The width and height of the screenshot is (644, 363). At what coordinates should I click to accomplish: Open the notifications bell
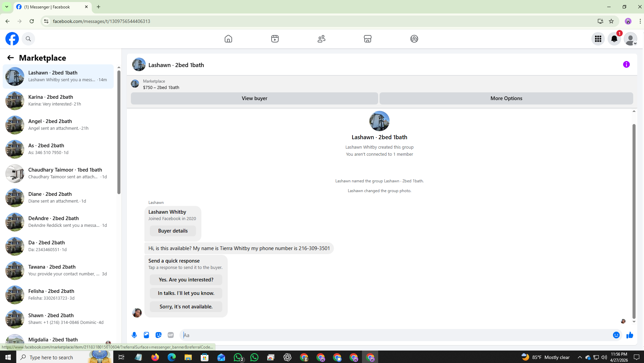(614, 39)
